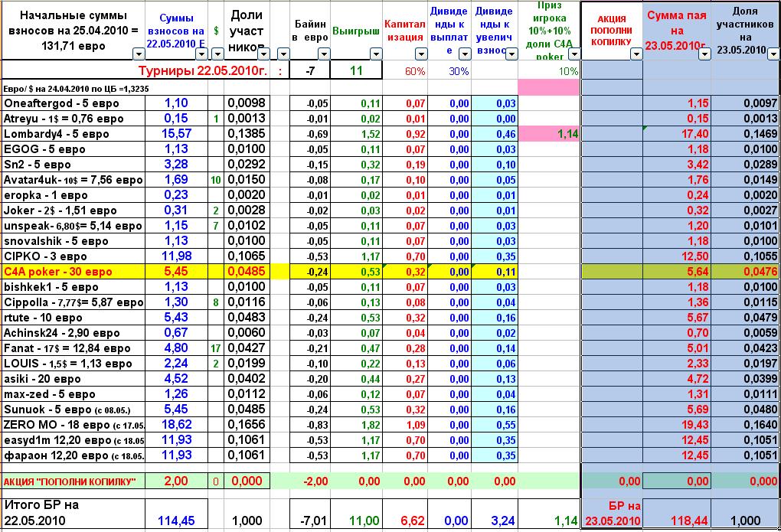Select the cell 'bishkek1 - 5 евро'
Viewport: 781px width, 532px height.
click(74, 287)
